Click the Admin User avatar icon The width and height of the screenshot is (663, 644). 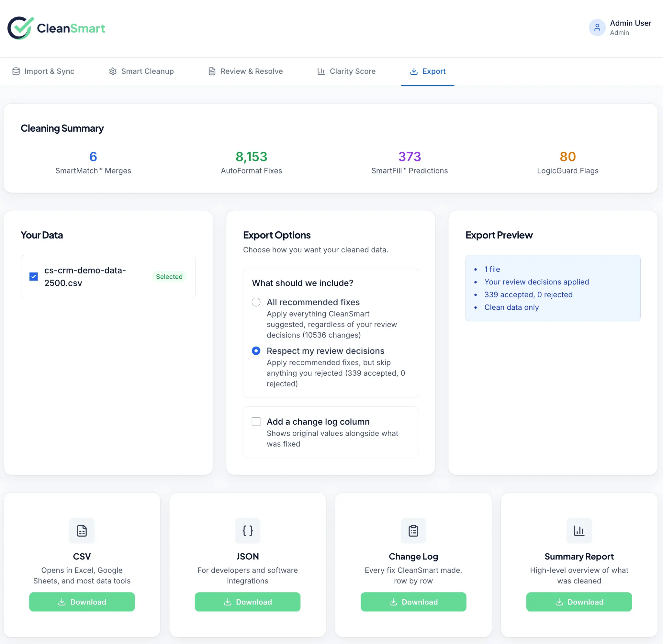point(597,28)
